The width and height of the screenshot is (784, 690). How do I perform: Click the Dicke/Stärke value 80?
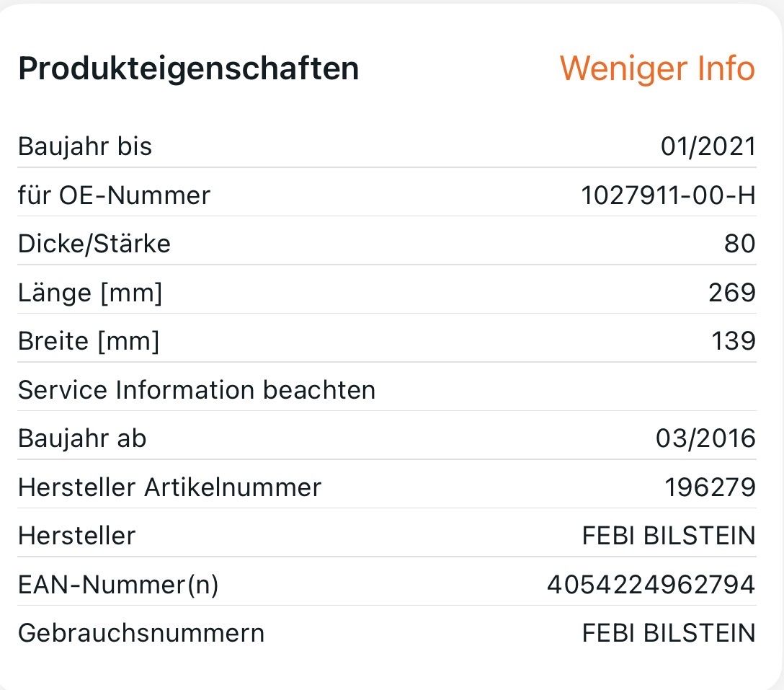coord(739,244)
